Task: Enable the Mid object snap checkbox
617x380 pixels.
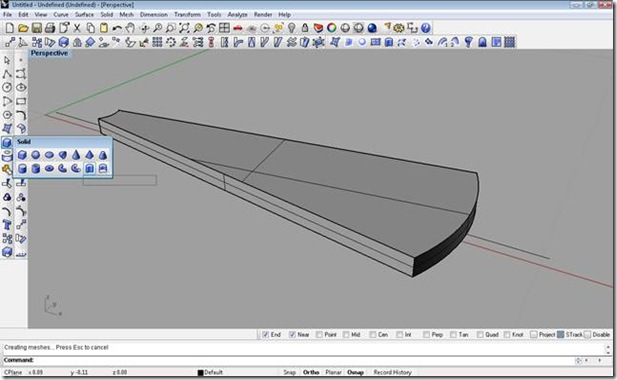Action: (x=346, y=335)
